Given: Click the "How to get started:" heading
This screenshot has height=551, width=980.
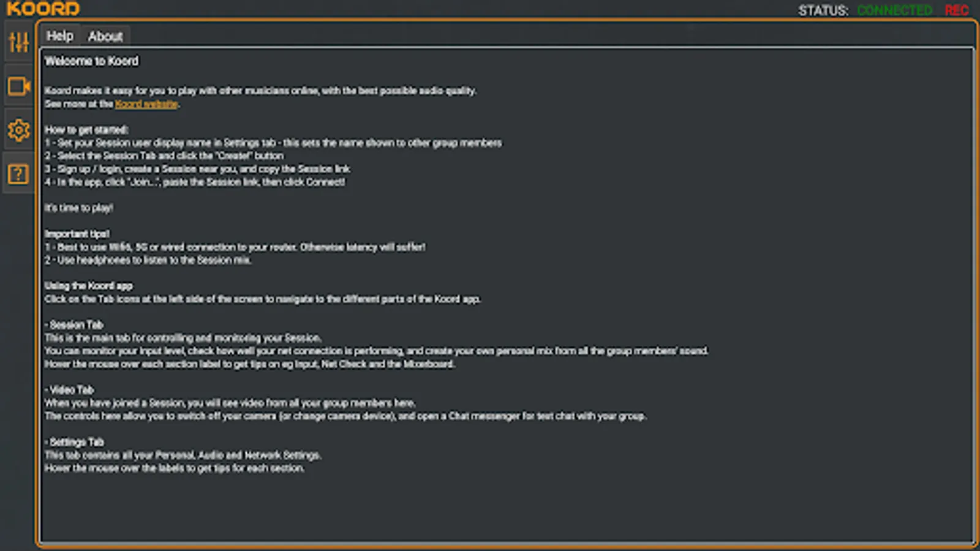Looking at the screenshot, I should 86,130.
